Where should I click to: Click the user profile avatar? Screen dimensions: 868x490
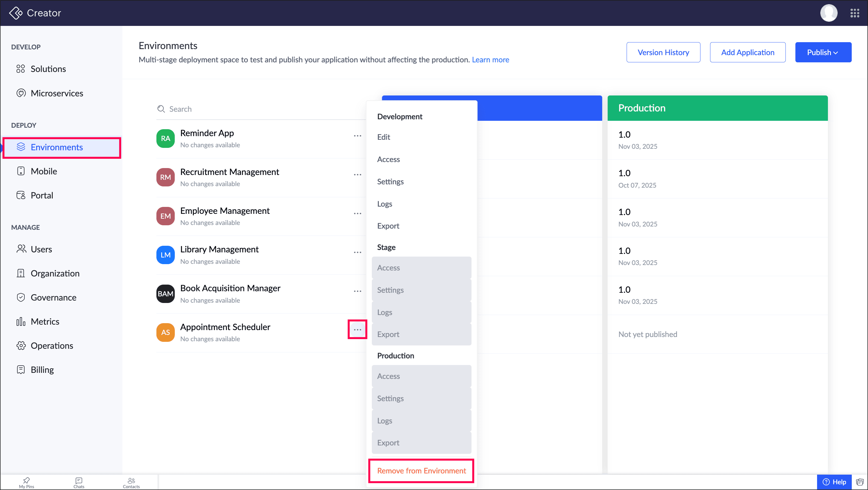[x=828, y=13]
